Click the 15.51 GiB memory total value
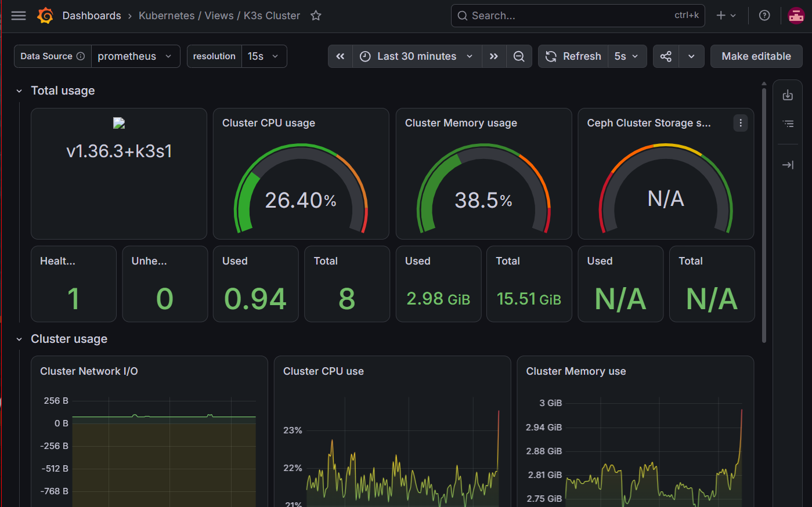812x507 pixels. pos(529,299)
